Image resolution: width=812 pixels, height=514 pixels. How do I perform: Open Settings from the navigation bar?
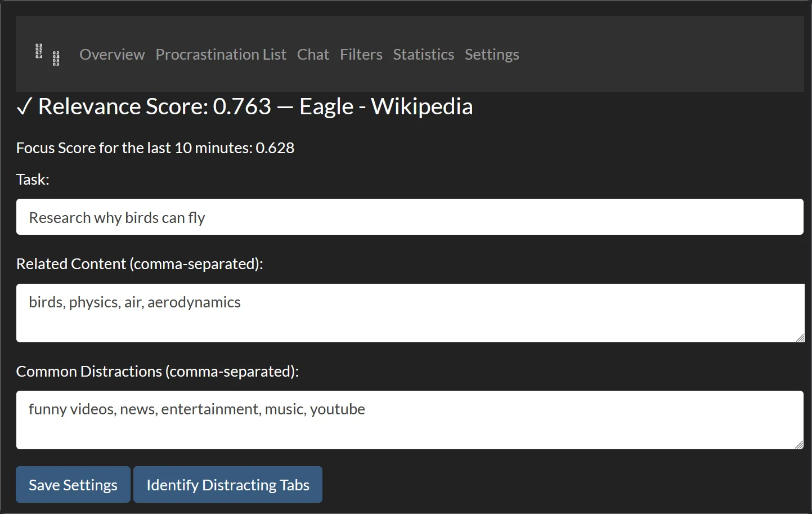[x=492, y=55]
